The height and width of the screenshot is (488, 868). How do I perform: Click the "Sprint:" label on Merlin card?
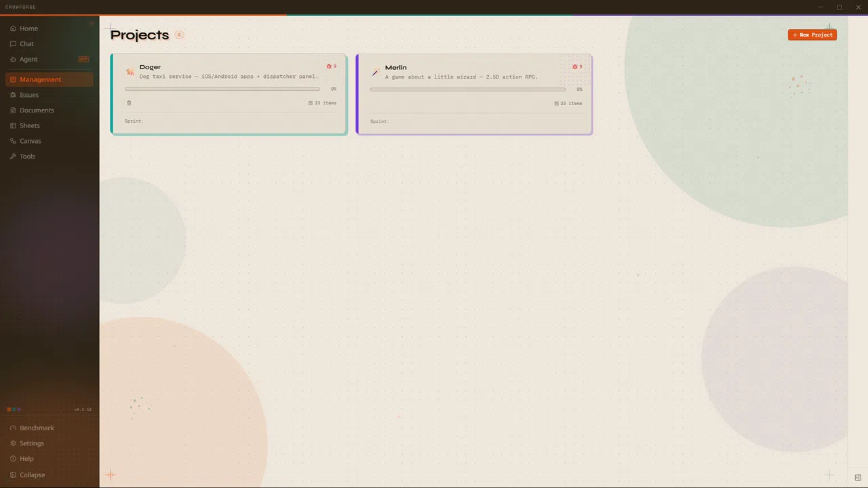(x=380, y=121)
